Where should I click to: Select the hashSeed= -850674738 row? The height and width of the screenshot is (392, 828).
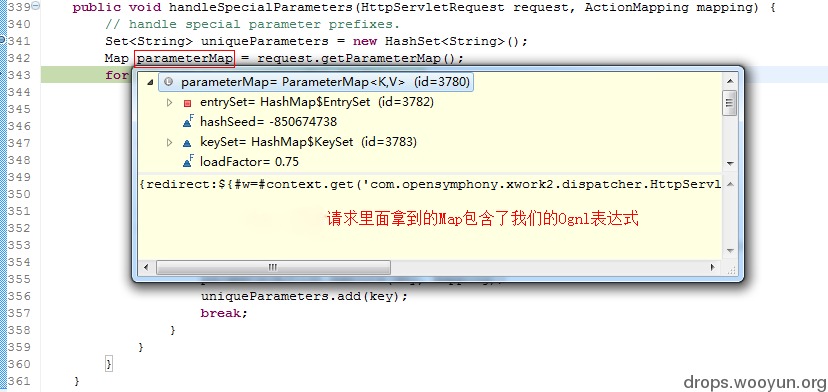[268, 122]
